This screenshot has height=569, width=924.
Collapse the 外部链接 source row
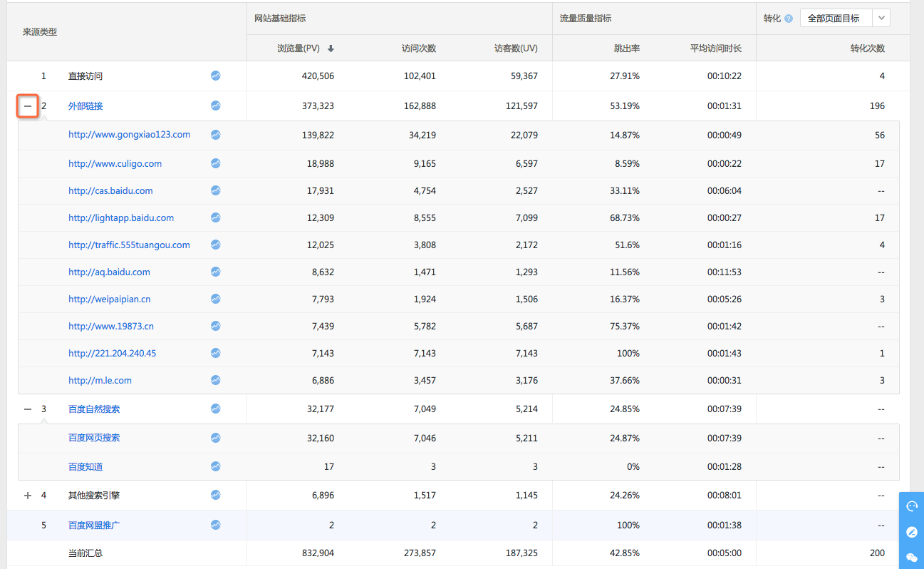click(28, 106)
